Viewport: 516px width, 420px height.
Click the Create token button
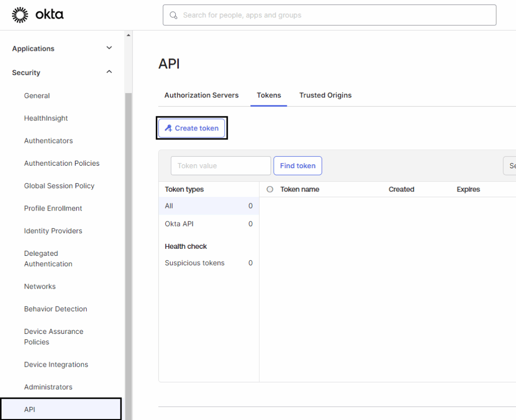pos(191,128)
